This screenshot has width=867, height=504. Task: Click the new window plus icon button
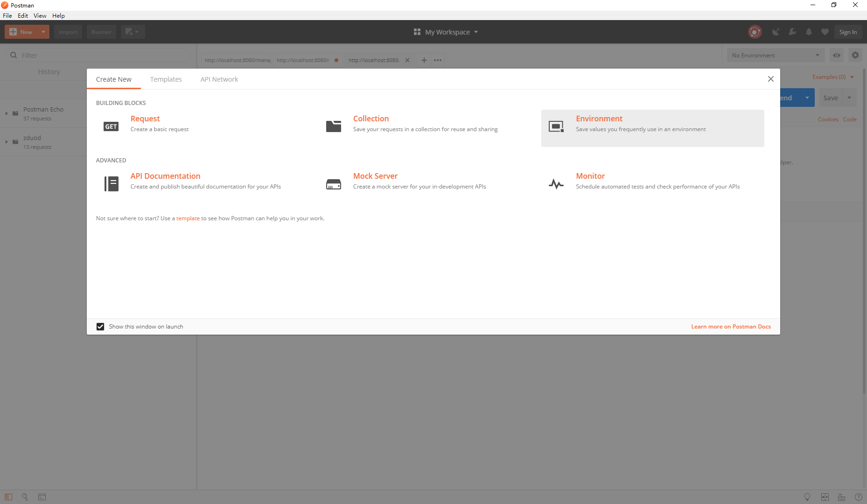click(133, 32)
